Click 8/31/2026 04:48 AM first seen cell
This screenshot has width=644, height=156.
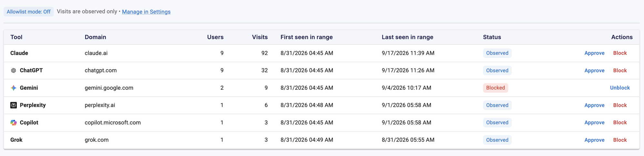click(x=307, y=105)
